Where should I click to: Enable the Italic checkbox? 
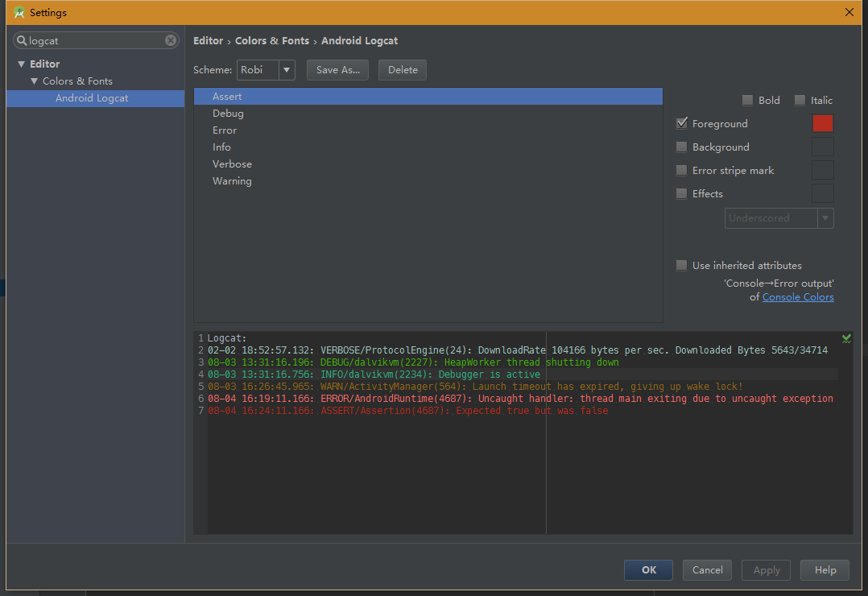(800, 100)
